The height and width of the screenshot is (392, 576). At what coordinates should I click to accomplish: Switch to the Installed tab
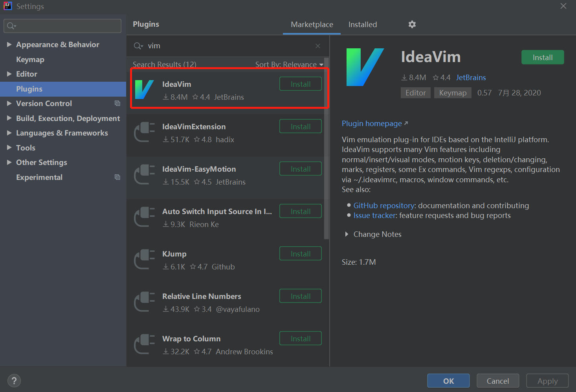(x=363, y=24)
